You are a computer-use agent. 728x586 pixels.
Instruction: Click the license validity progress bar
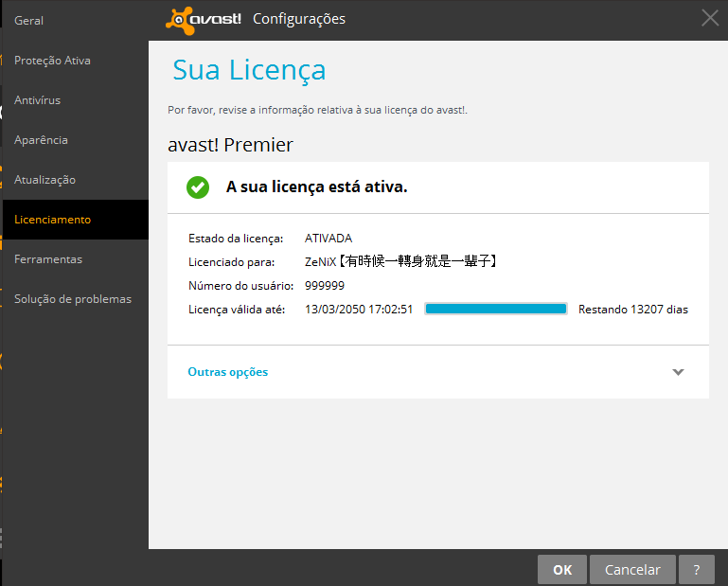click(x=496, y=310)
